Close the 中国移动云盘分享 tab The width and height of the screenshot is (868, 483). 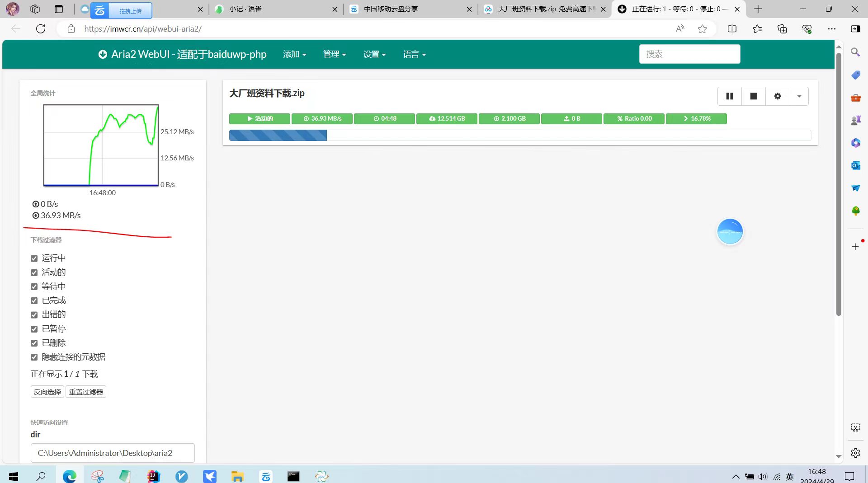point(469,9)
